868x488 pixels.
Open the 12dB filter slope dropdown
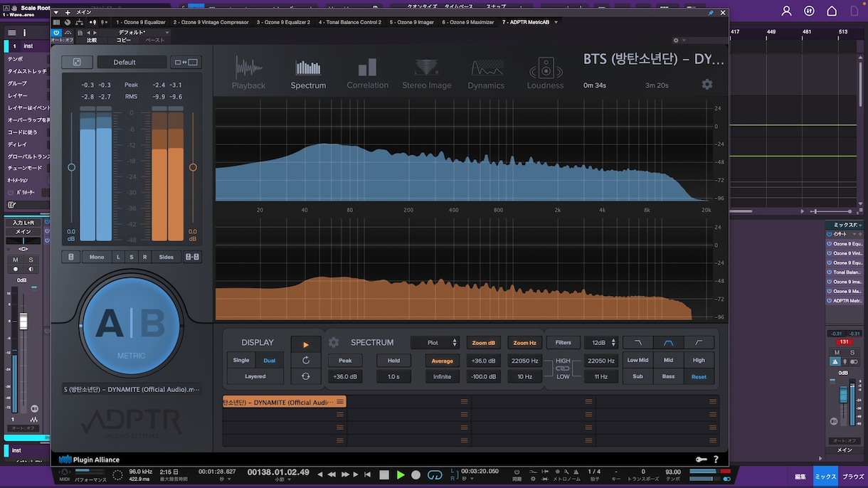(602, 343)
